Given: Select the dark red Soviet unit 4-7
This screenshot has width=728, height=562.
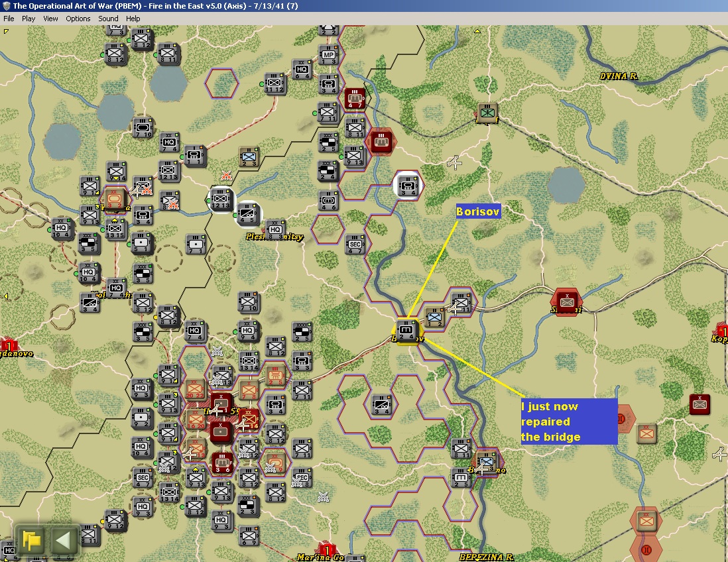Looking at the screenshot, I should tap(355, 98).
